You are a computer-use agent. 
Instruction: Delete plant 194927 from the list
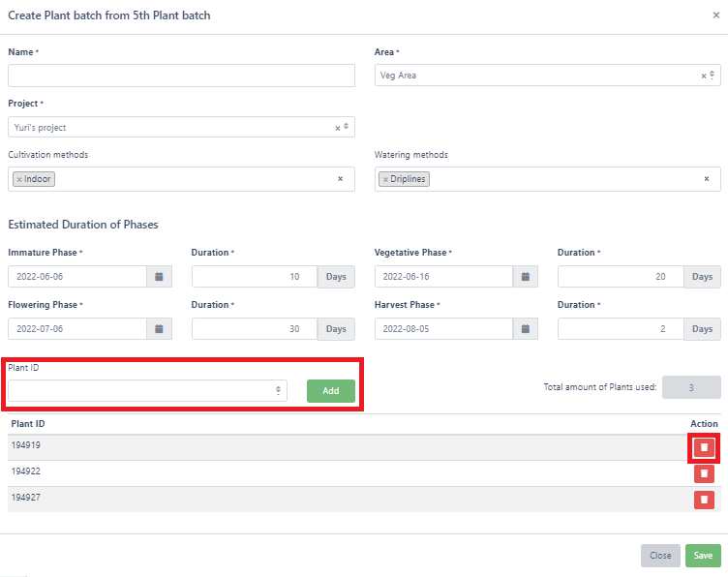coord(704,500)
